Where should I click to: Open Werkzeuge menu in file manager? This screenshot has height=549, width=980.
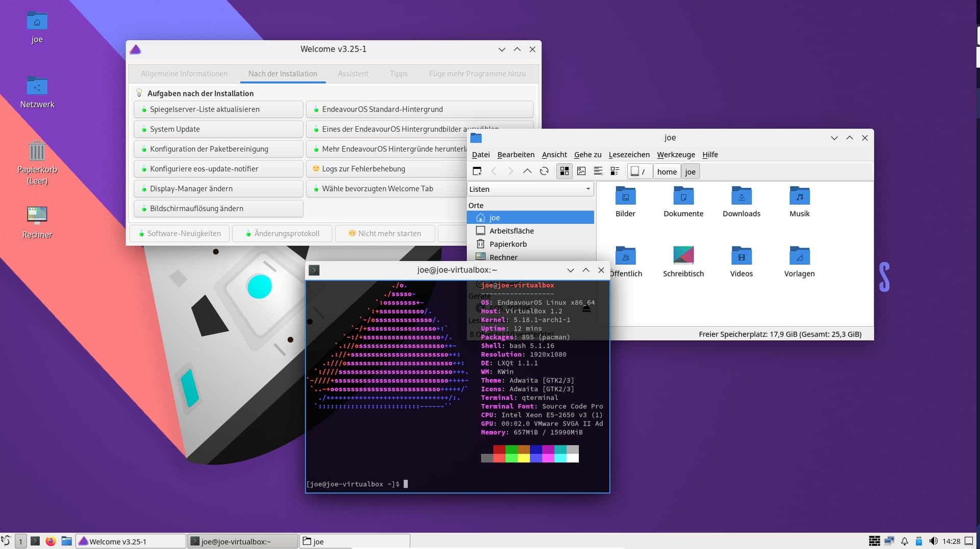676,155
